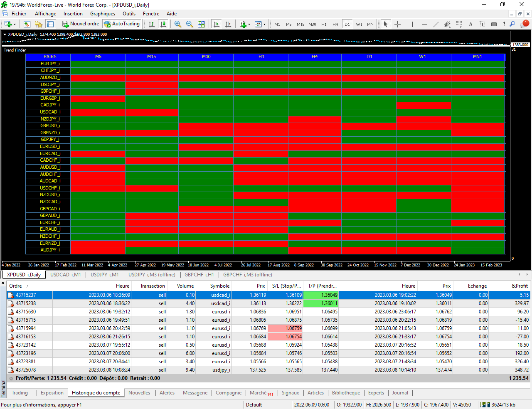Open the drawing tools extra arrows dropdown
This screenshot has height=409, width=532.
tap(504, 24)
